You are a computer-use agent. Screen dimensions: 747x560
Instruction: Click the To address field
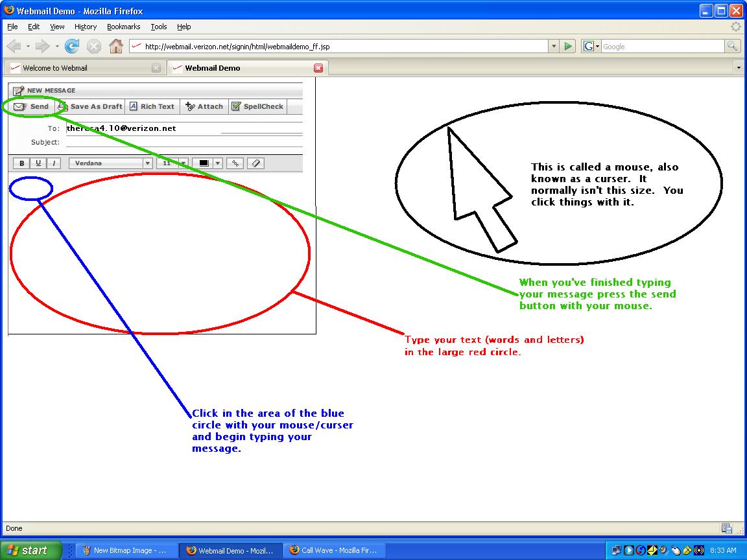pyautogui.click(x=184, y=128)
